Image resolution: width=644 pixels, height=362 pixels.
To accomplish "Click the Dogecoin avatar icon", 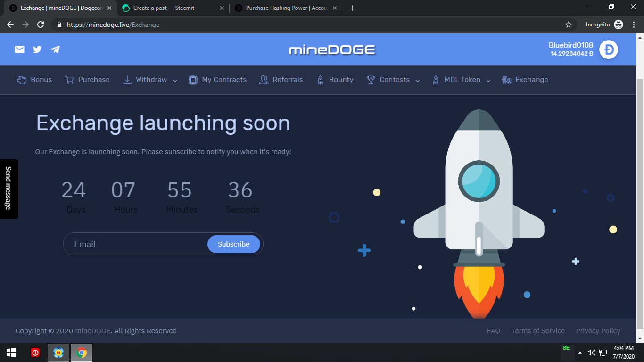I will click(609, 49).
